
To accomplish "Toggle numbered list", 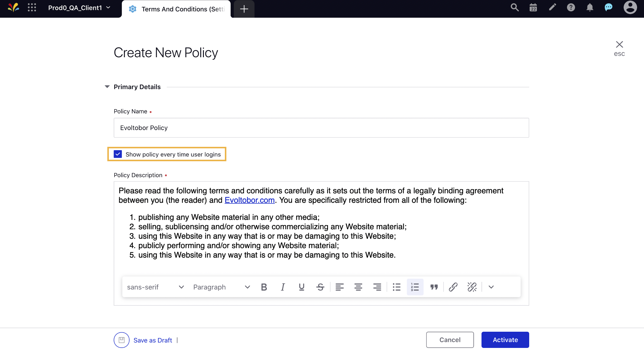I will click(x=415, y=287).
